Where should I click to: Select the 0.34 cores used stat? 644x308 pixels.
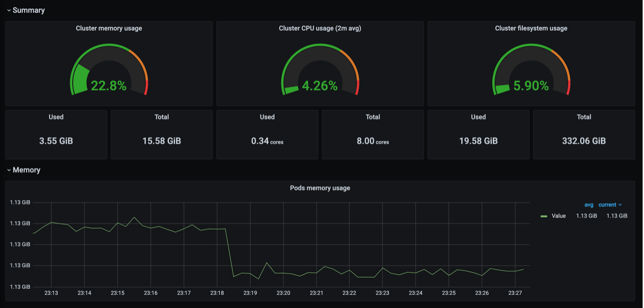point(267,141)
